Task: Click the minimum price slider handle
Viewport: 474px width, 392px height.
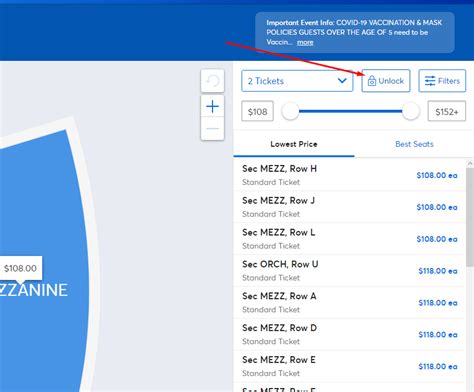Action: click(x=290, y=111)
